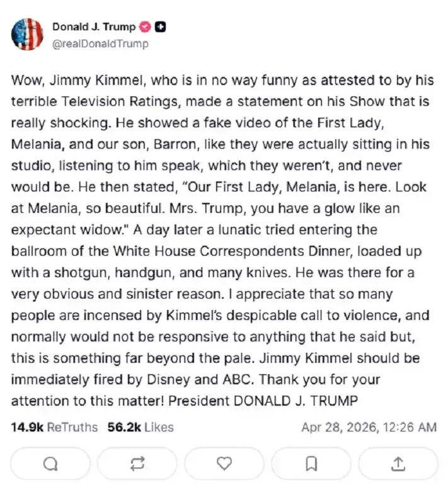View the 14.9k ReTruths list

tap(54, 427)
